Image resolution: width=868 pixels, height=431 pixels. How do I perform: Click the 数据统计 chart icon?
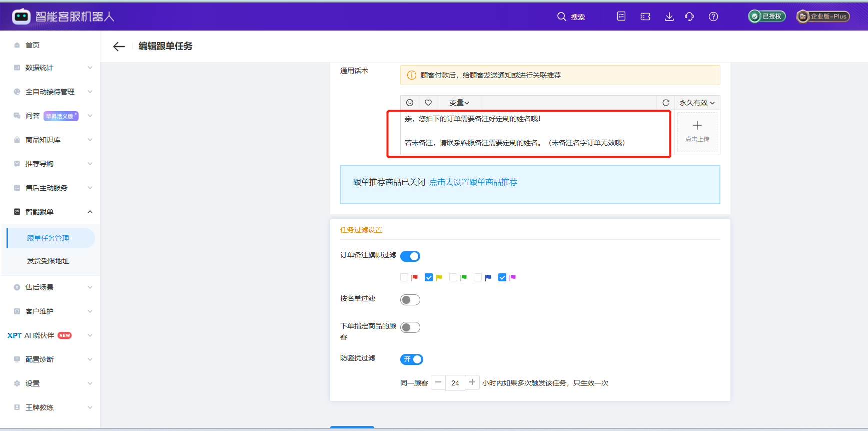coord(17,68)
